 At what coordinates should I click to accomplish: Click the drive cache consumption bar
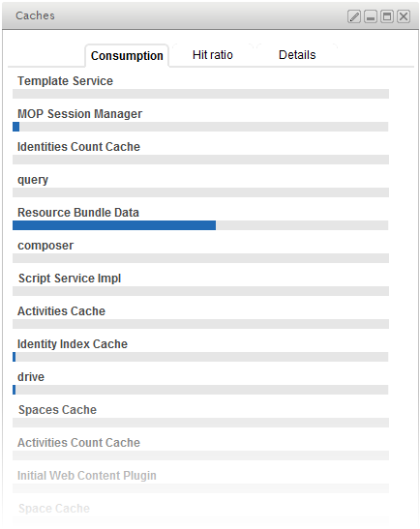click(200, 390)
